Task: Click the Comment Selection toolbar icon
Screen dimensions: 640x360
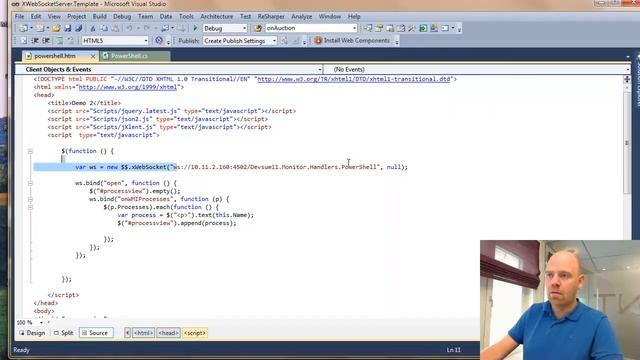Action: [x=60, y=40]
